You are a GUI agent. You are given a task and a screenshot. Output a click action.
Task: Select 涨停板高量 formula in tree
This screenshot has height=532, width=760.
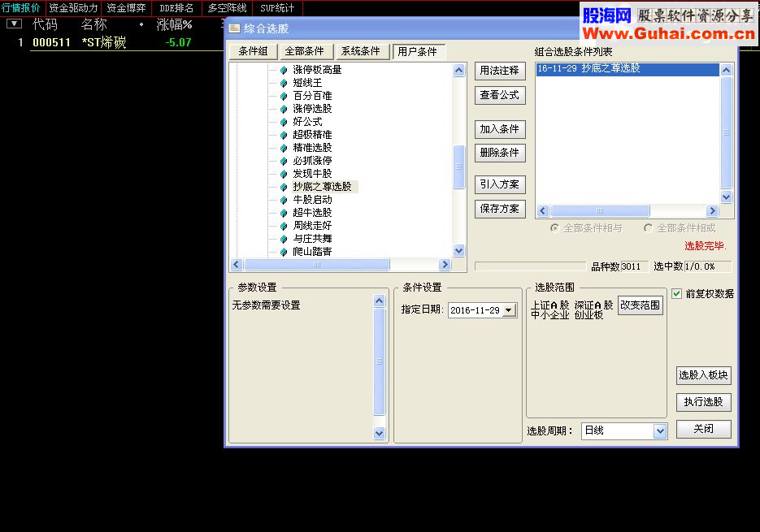pyautogui.click(x=317, y=70)
